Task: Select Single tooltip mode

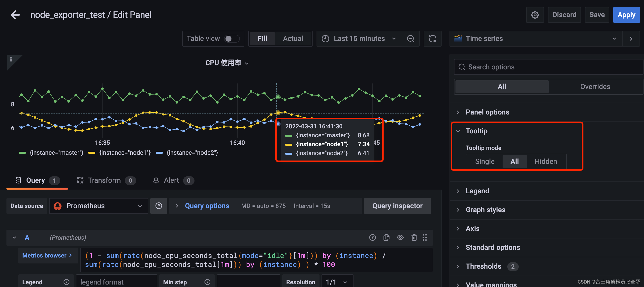Action: [484, 161]
